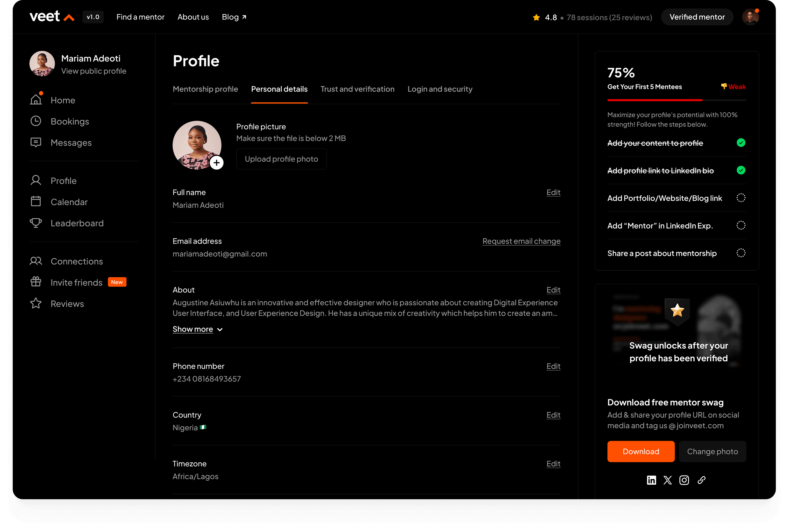Click the Instagram share icon

point(684,480)
